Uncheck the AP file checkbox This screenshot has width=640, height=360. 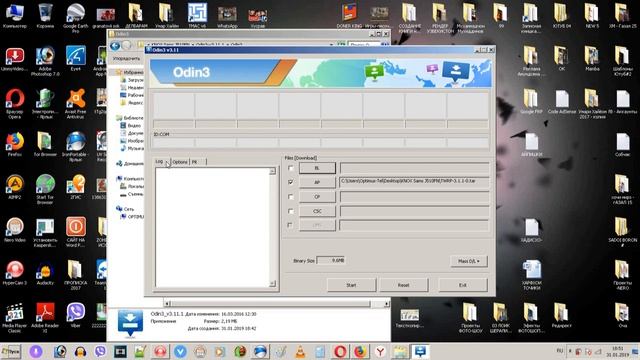pyautogui.click(x=291, y=182)
